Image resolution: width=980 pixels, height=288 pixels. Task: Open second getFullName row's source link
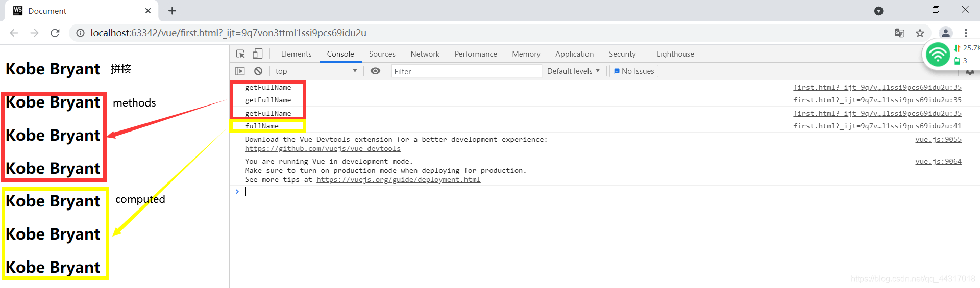(x=877, y=100)
